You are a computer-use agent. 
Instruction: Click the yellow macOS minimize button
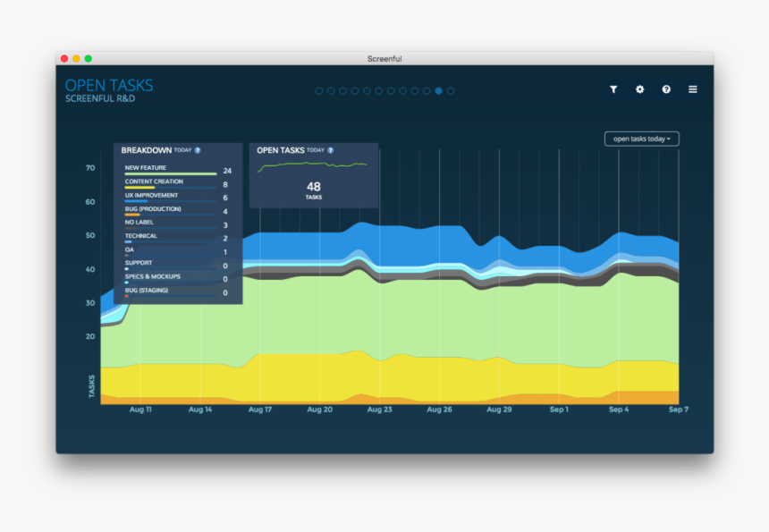pos(76,59)
